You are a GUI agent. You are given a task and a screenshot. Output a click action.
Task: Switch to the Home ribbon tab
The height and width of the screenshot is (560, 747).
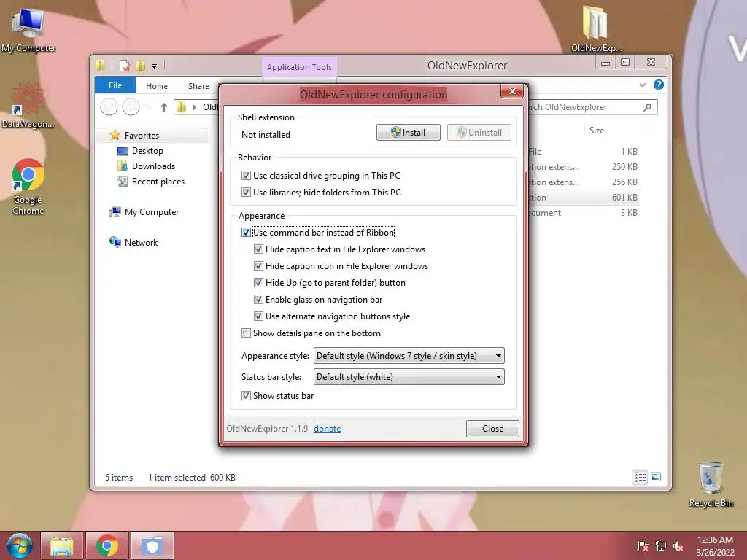tap(157, 86)
